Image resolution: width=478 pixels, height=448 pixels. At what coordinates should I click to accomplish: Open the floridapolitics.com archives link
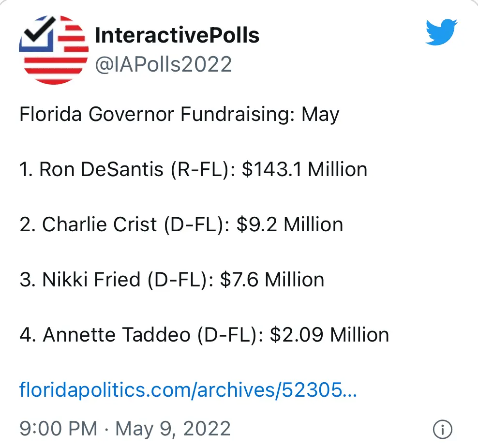tap(188, 389)
